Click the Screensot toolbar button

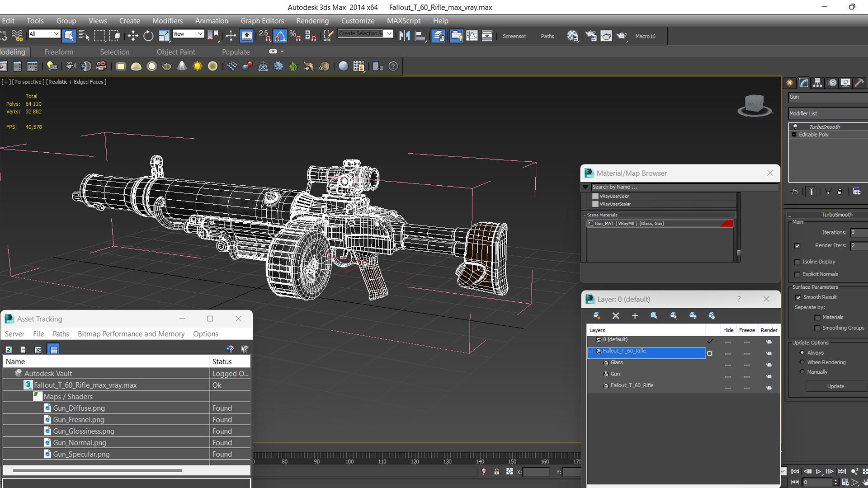[514, 36]
